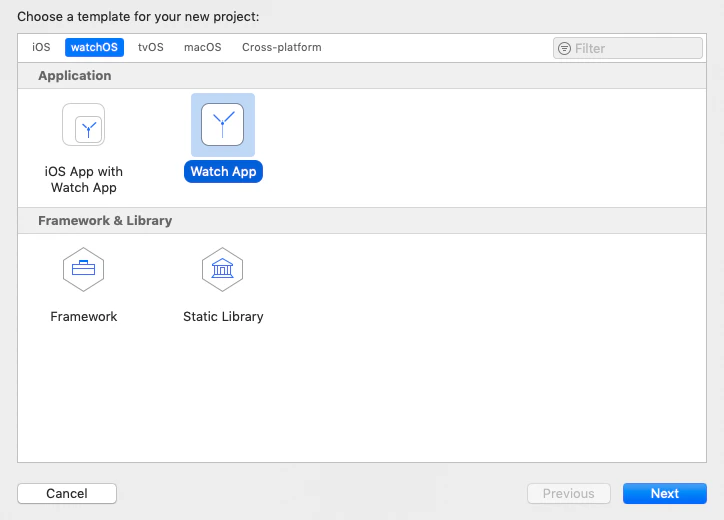724x520 pixels.
Task: Switch to the iOS tab
Action: (41, 47)
